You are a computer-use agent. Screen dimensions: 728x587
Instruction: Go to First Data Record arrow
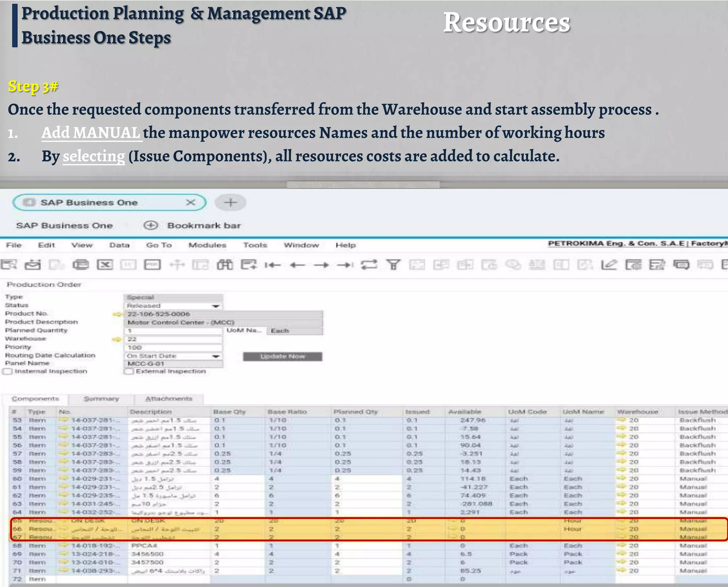tap(273, 265)
